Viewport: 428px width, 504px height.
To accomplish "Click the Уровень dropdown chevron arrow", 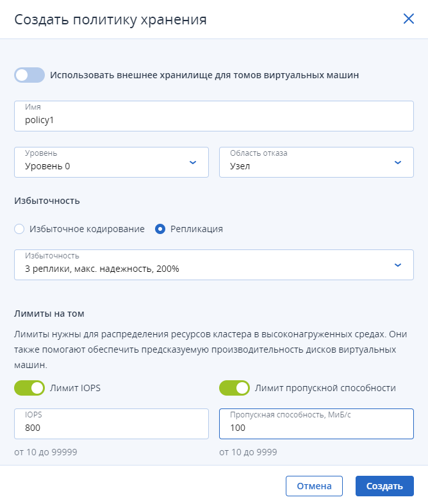I will coord(193,162).
